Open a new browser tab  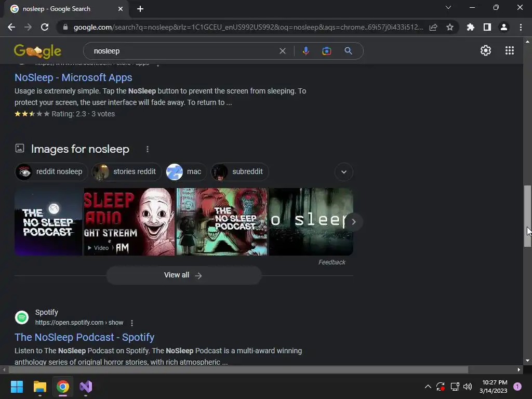(140, 9)
